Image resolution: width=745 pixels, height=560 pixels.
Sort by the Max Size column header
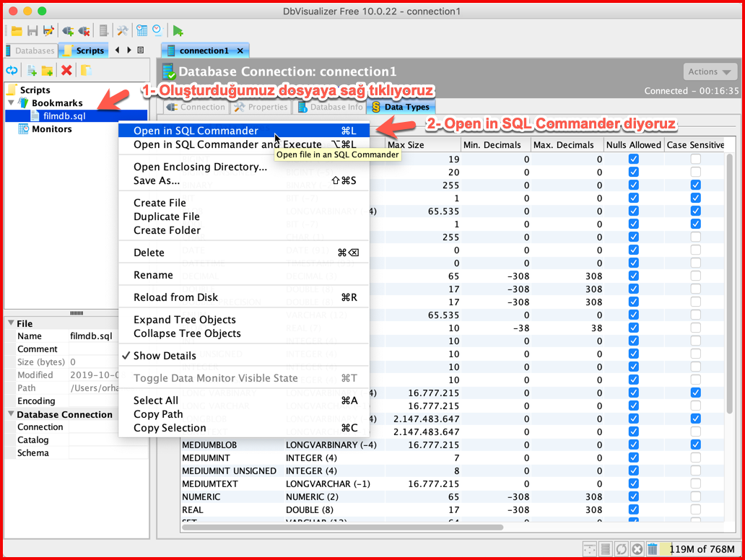point(422,145)
